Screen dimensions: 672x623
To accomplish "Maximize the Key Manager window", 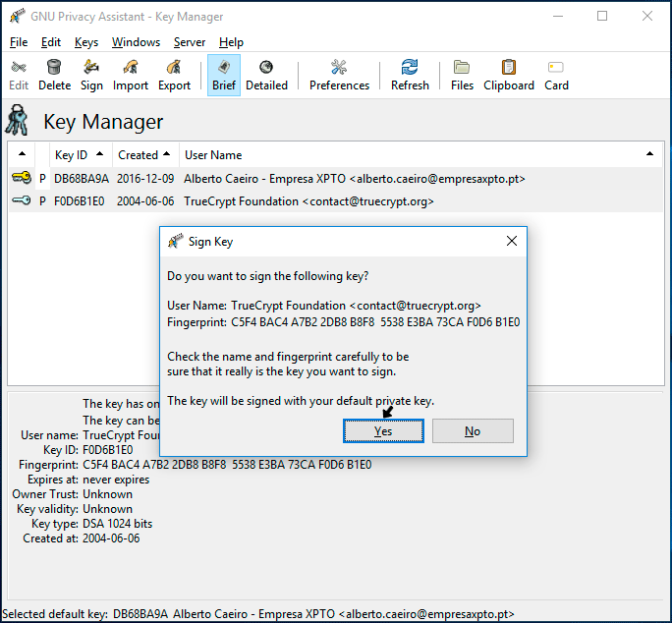I will click(602, 16).
